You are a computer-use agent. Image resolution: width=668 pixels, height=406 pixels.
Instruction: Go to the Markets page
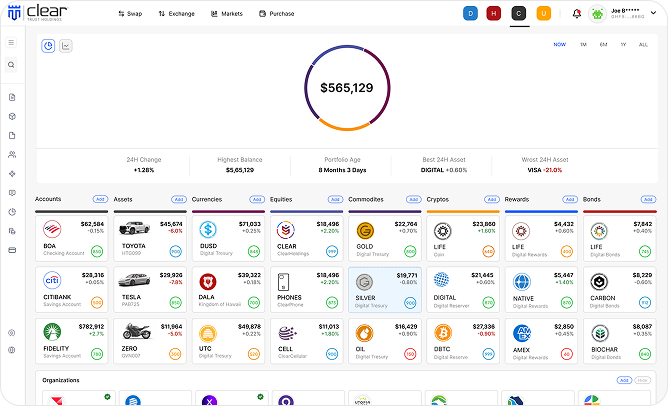tap(227, 14)
